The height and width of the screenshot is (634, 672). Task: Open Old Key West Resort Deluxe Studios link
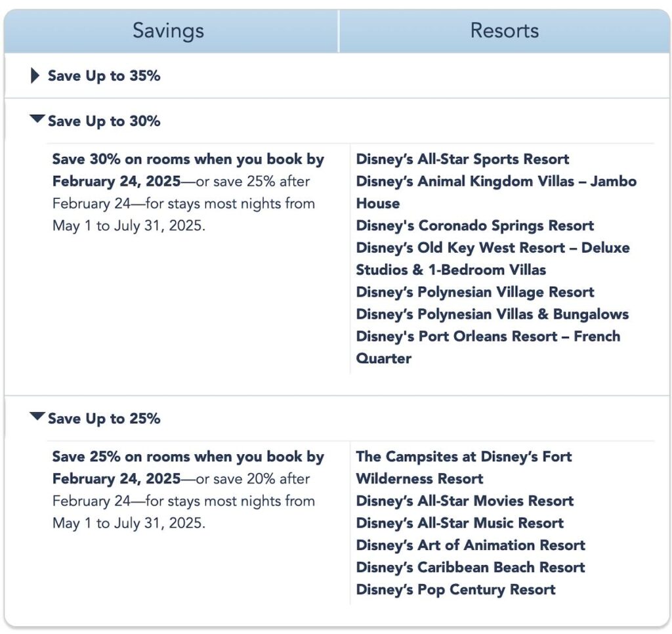coord(493,259)
